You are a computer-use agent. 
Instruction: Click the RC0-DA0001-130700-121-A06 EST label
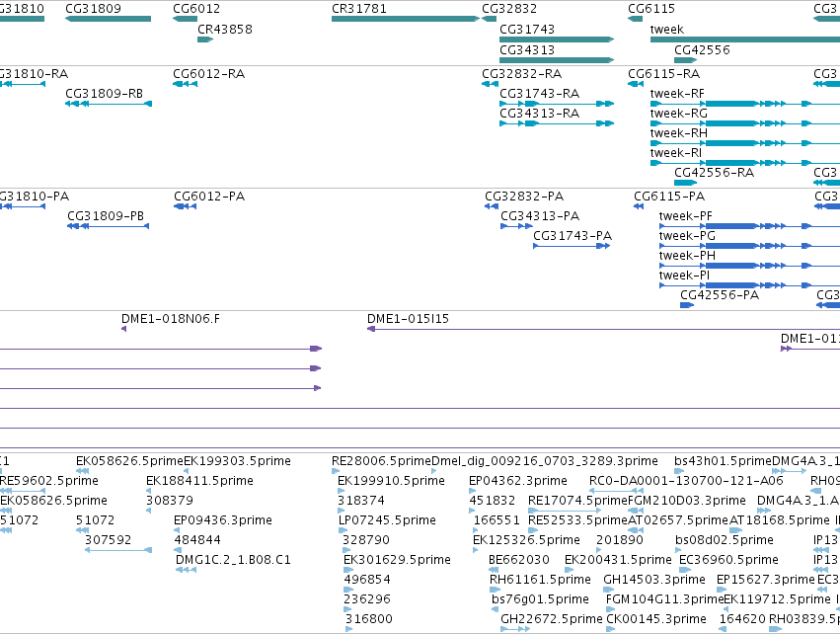point(686,481)
